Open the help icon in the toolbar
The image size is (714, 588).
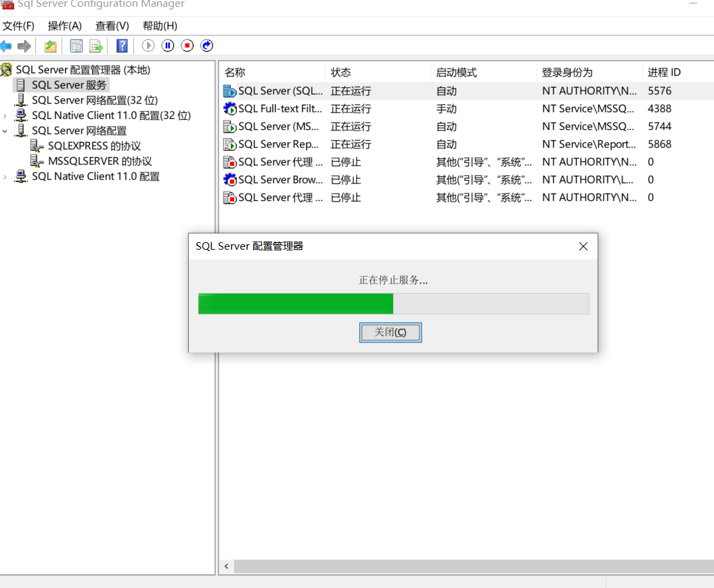pos(122,46)
